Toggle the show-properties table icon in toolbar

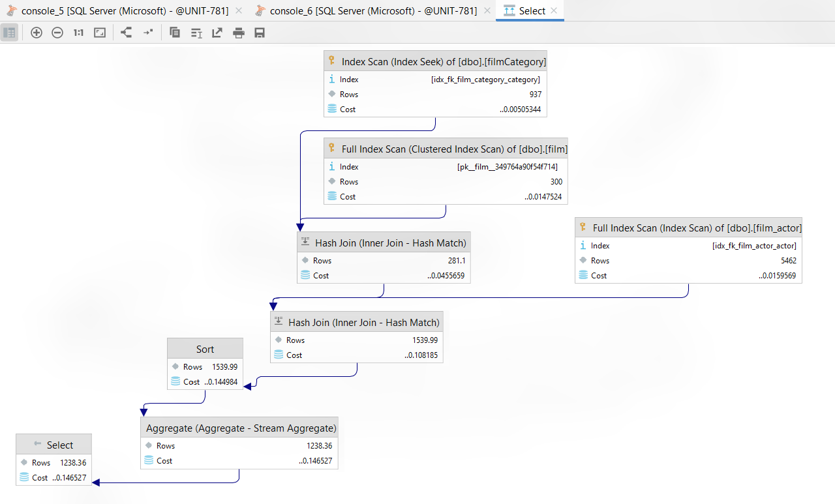(x=10, y=33)
